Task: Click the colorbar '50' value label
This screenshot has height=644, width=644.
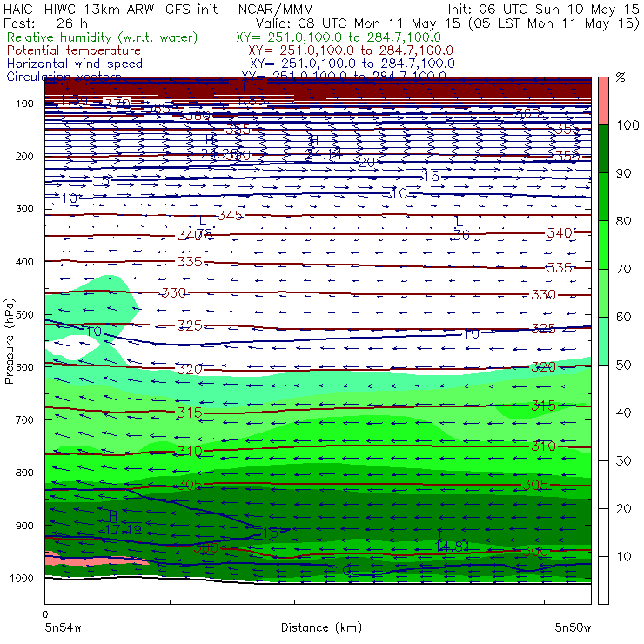Action: [x=623, y=366]
